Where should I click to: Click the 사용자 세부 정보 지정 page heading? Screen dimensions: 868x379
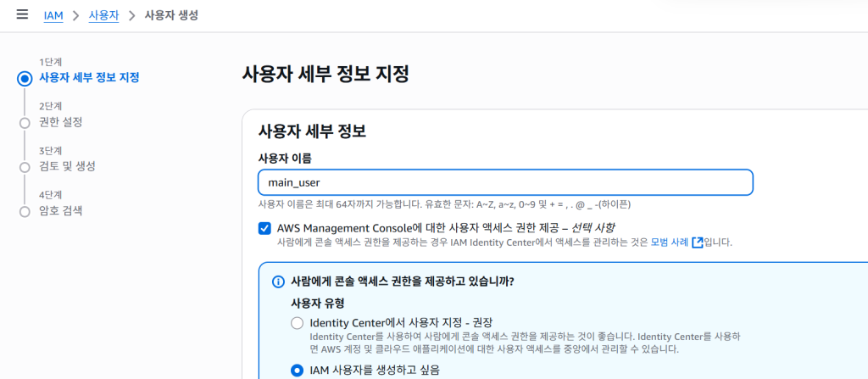(x=325, y=75)
